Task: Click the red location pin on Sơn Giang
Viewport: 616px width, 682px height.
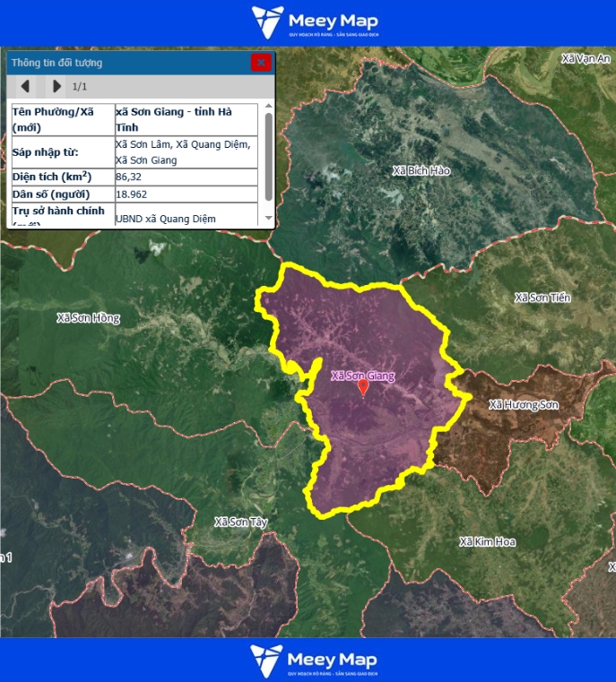Action: coord(363,387)
